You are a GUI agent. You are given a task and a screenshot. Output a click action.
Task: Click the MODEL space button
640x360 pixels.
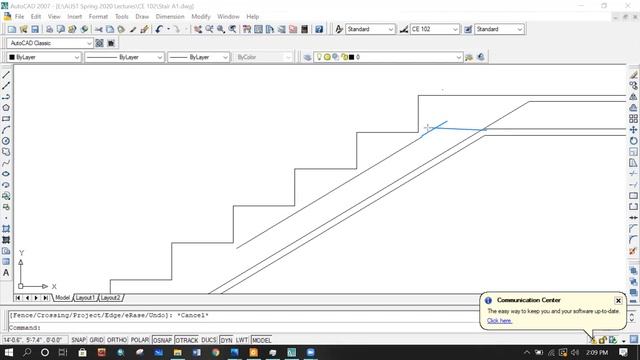click(261, 340)
